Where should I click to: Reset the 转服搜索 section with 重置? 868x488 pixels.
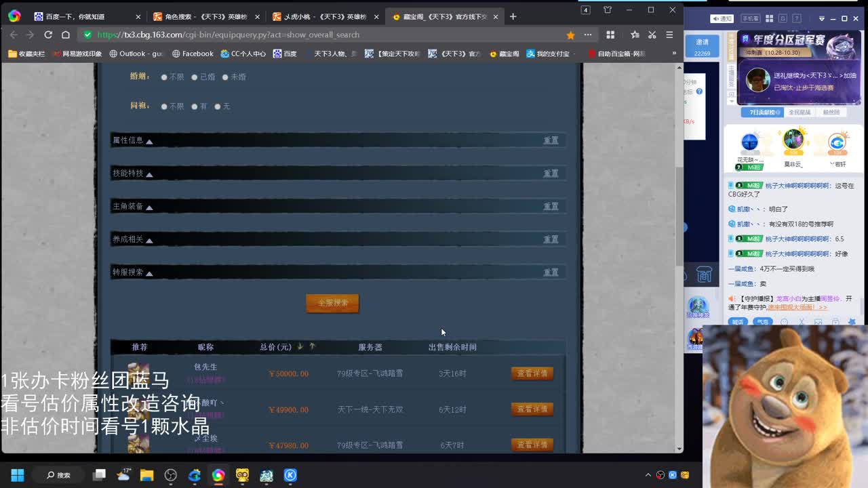pyautogui.click(x=551, y=272)
